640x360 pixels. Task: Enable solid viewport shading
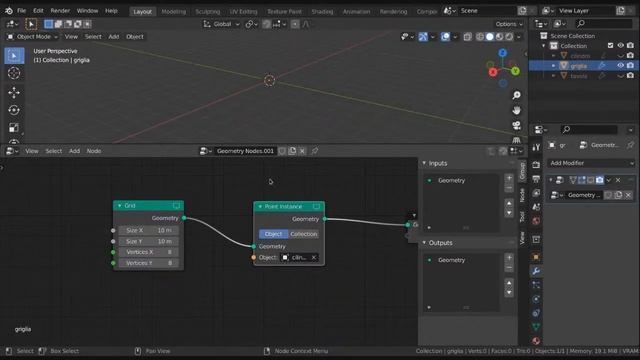(x=489, y=37)
